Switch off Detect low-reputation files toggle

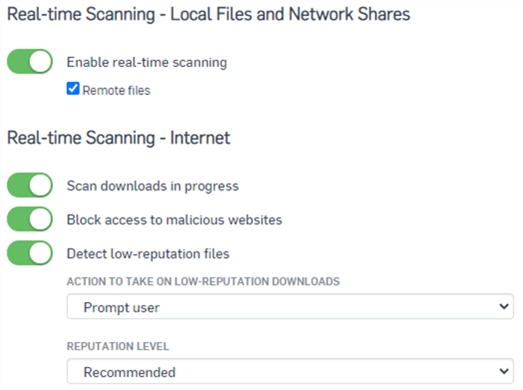click(30, 253)
